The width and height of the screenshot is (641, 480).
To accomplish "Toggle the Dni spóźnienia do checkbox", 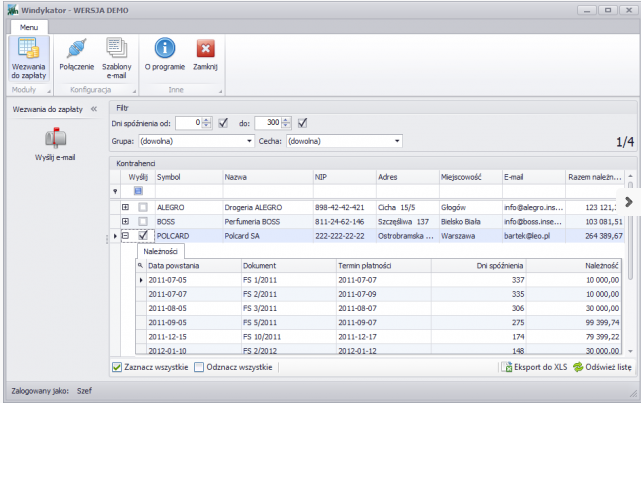I will coord(303,123).
